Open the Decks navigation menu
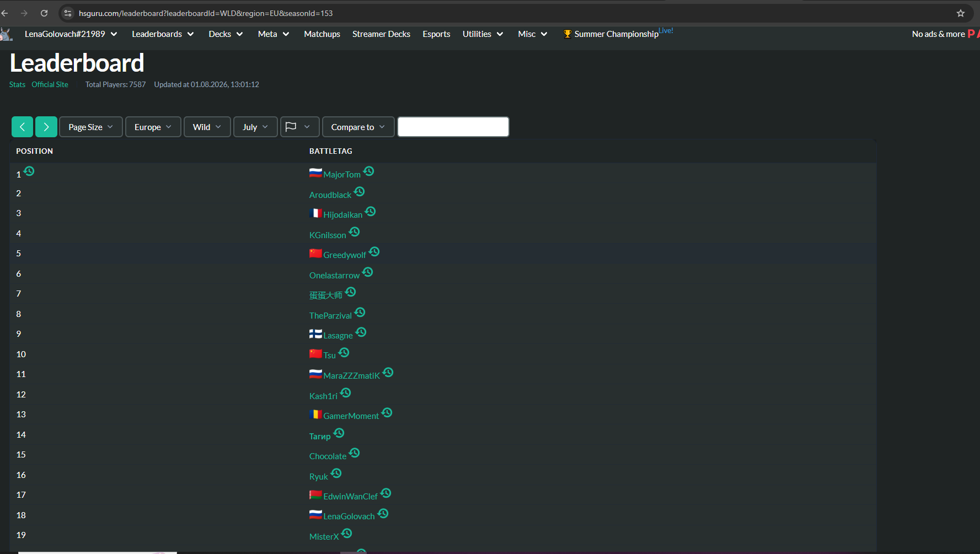 [x=226, y=34]
